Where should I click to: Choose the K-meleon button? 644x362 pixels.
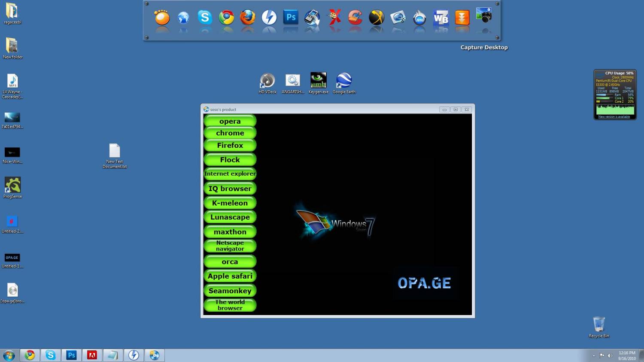pyautogui.click(x=230, y=203)
